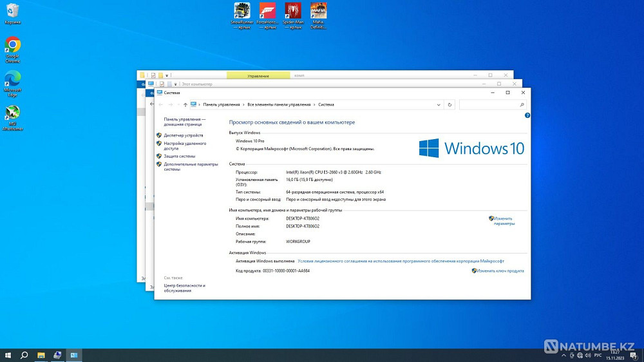This screenshot has height=362, width=644.
Task: Open toolbar dropdown in Этот компьютер window
Action: click(x=175, y=84)
